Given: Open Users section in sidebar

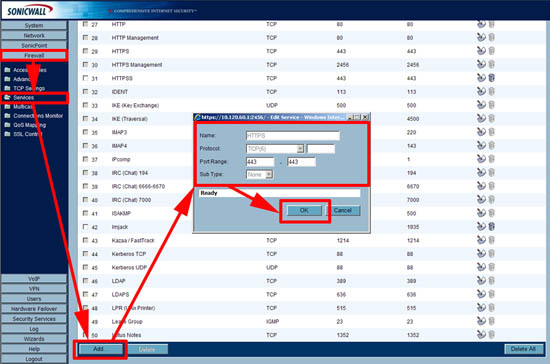Looking at the screenshot, I should coord(34,299).
